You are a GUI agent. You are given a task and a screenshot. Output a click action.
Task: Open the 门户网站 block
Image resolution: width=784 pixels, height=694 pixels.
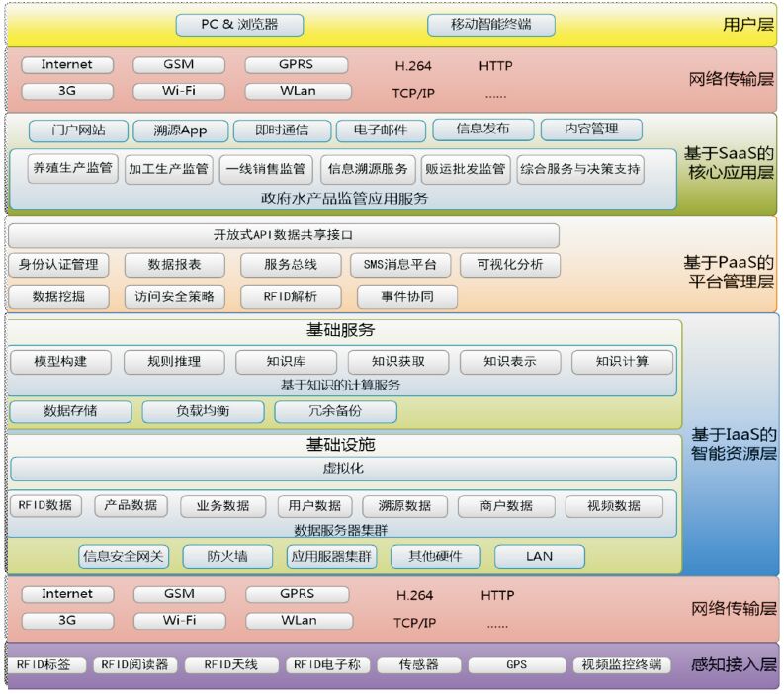66,130
